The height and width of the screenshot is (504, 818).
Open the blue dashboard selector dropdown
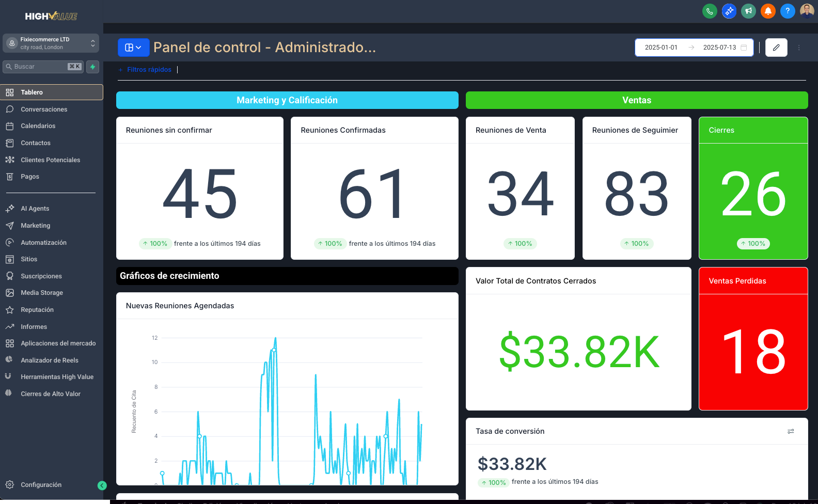coord(133,48)
